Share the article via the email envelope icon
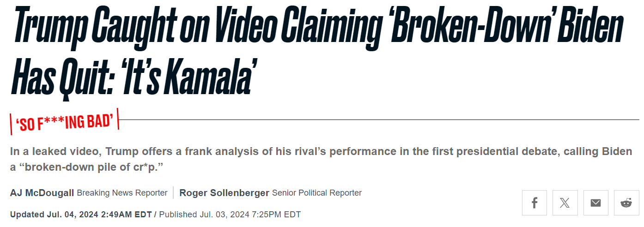The height and width of the screenshot is (227, 644). 596,203
